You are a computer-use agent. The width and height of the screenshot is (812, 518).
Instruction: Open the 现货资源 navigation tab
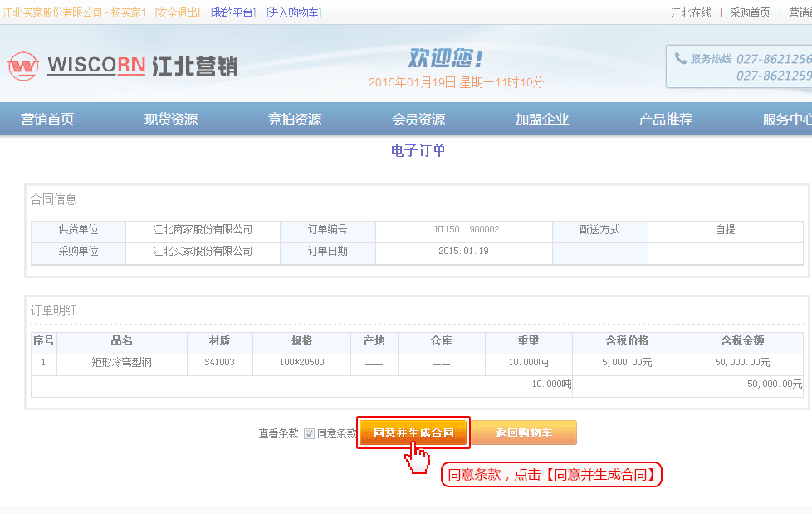[x=171, y=119]
